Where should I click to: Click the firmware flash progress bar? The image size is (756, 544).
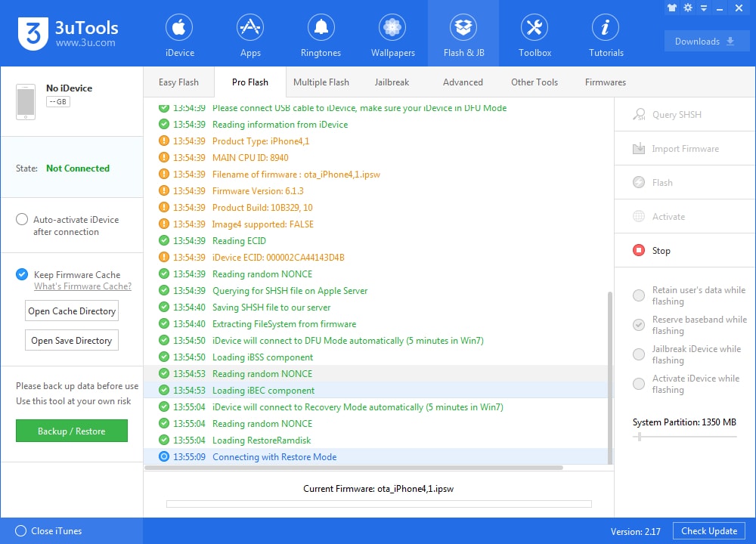click(x=379, y=503)
